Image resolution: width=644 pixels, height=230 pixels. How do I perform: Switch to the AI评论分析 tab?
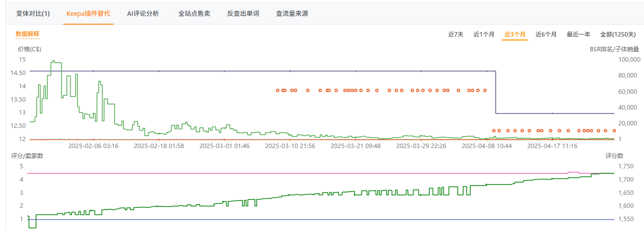[143, 13]
